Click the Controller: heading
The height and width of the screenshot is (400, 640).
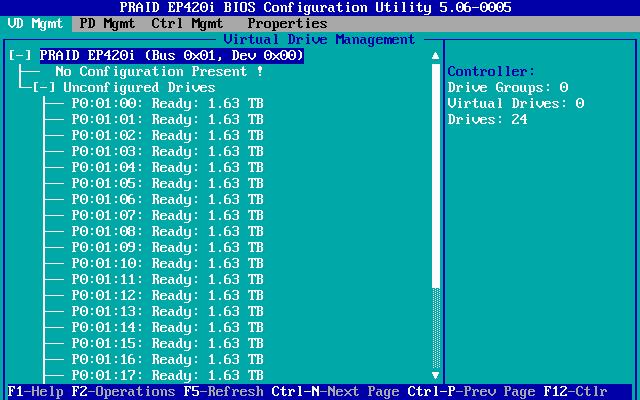(491, 71)
